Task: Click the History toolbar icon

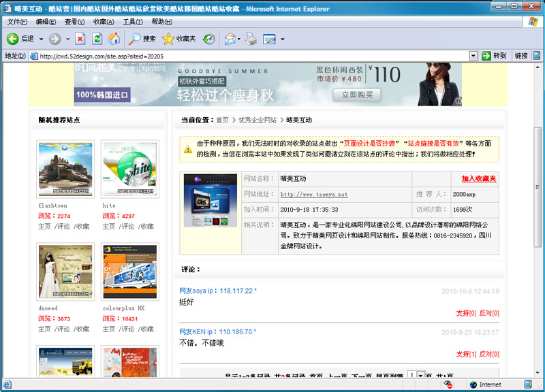Action: [209, 39]
